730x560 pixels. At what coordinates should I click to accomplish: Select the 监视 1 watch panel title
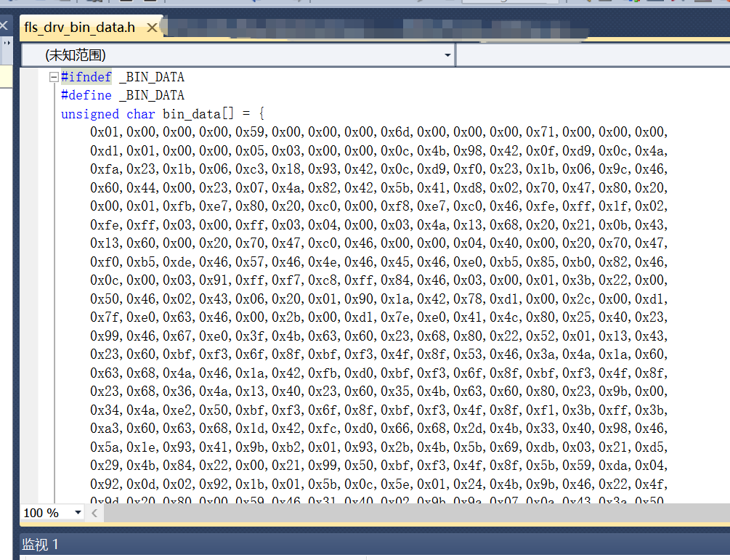click(x=40, y=544)
